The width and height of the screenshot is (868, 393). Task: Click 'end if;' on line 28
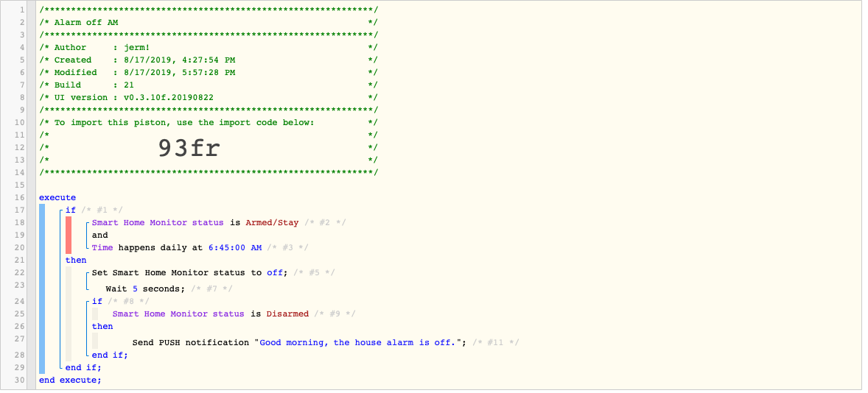110,355
